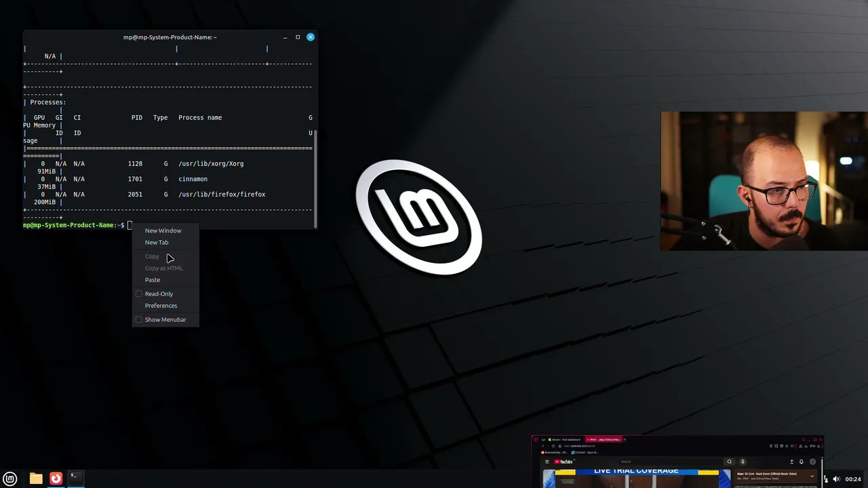Click the terminal title 'mp@mp-System-Product-Name: ~'

tap(170, 37)
